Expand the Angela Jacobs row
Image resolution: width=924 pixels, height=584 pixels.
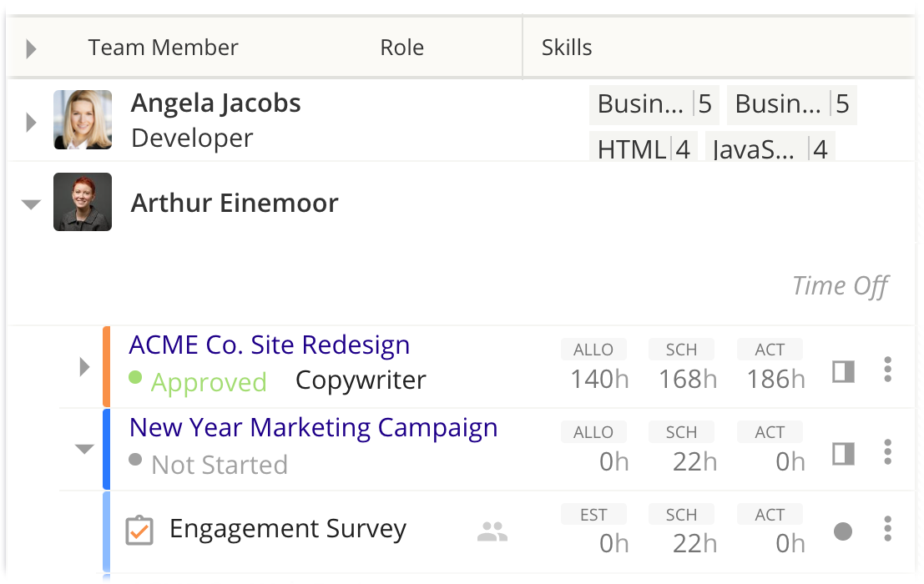pyautogui.click(x=32, y=123)
